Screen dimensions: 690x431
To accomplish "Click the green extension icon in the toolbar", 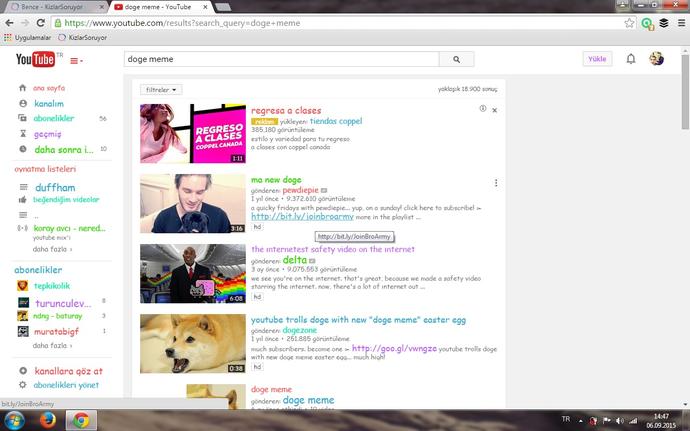I will (x=647, y=23).
